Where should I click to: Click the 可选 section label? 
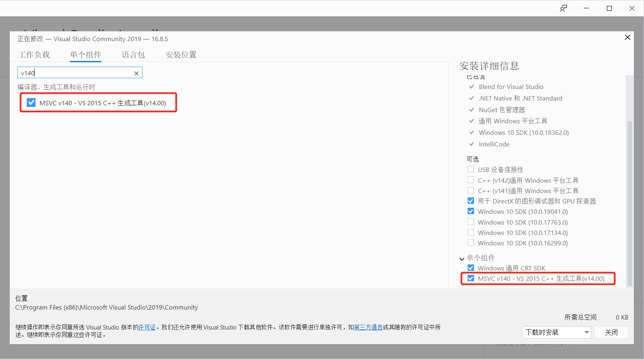tap(473, 159)
